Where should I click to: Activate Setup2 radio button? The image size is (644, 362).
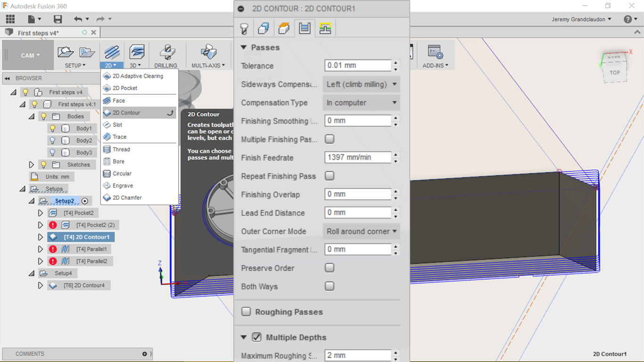click(x=85, y=201)
